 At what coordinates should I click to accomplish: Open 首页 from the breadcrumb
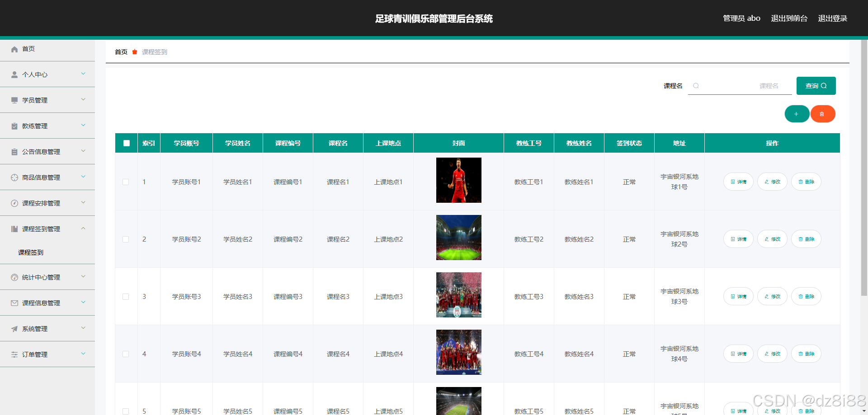pos(121,52)
